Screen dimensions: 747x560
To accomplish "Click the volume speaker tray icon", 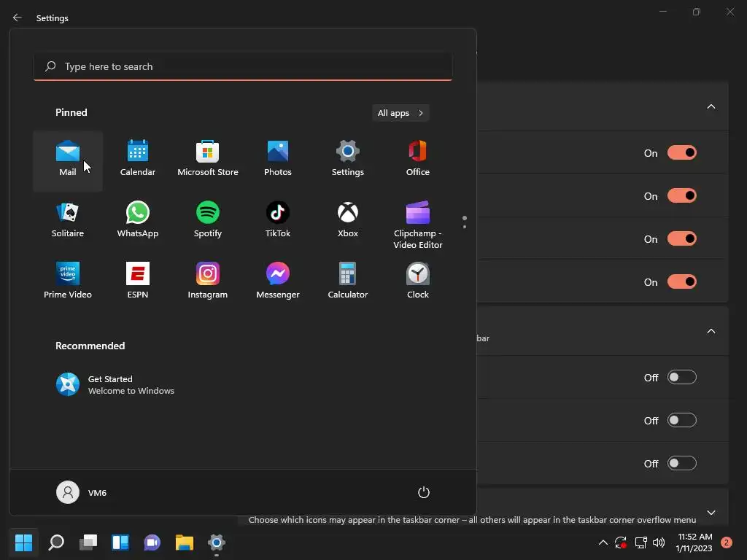I will 659,542.
